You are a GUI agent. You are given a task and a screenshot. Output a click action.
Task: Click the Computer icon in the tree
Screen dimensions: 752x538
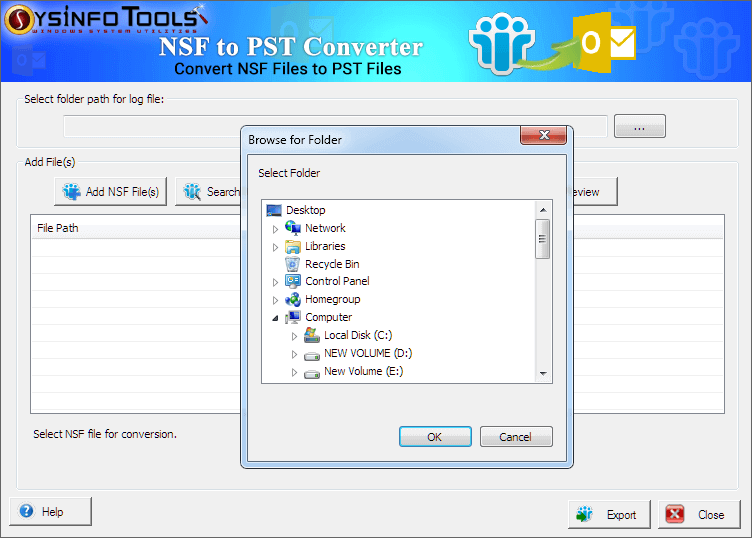coord(293,317)
